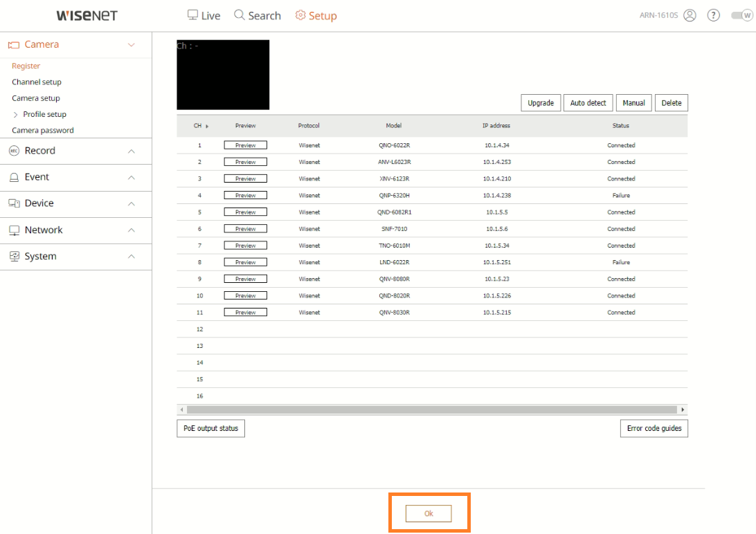
Task: Preview channel 3 XNV-6123R camera
Action: click(x=245, y=178)
